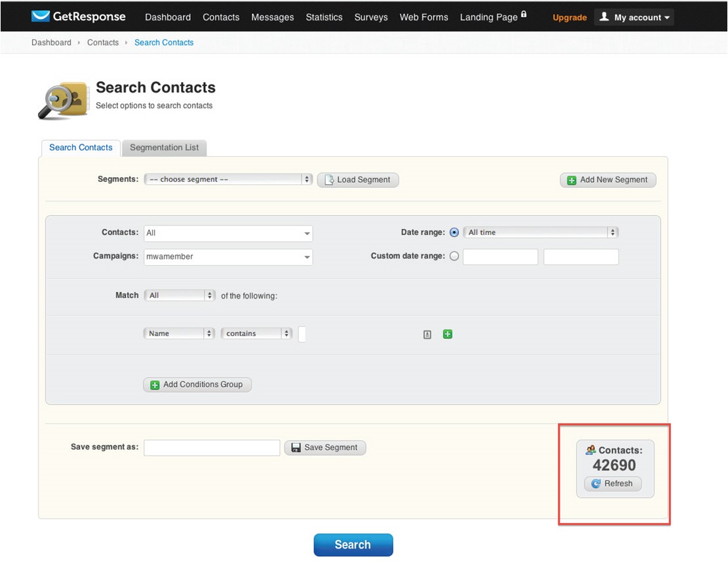This screenshot has height=567, width=728.
Task: Click the first custom date range field
Action: tap(500, 257)
